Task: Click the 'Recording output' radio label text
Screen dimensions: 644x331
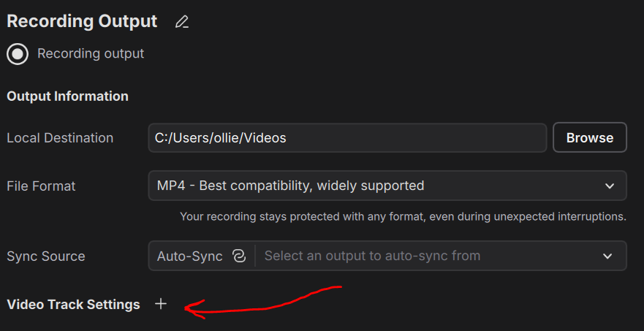Action: click(91, 54)
